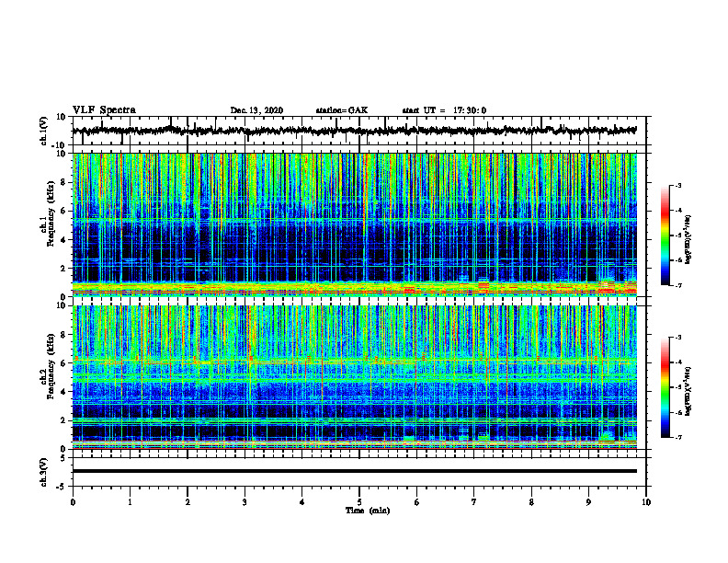The image size is (728, 563).
Task: Click time axis tick label "7"
Action: click(x=474, y=502)
